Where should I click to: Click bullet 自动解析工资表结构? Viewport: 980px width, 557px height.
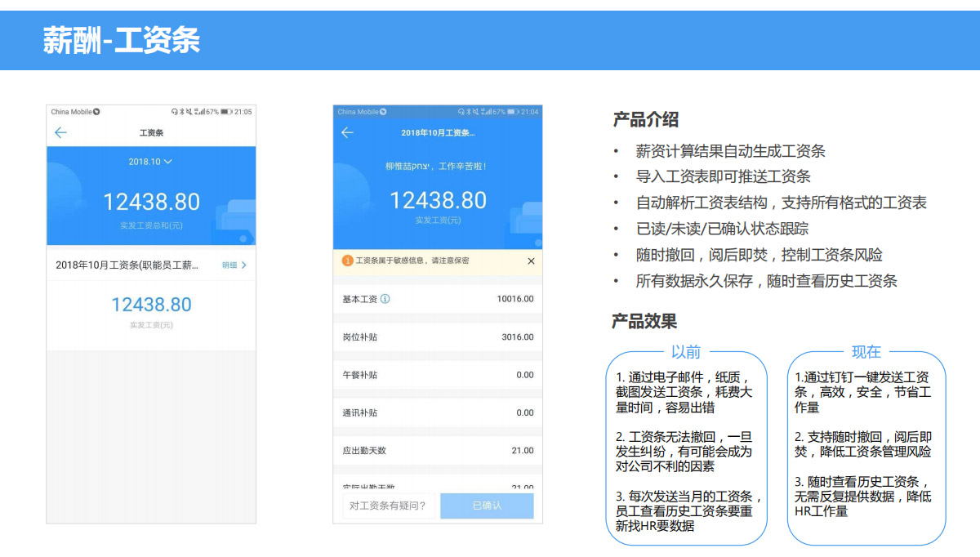point(782,203)
